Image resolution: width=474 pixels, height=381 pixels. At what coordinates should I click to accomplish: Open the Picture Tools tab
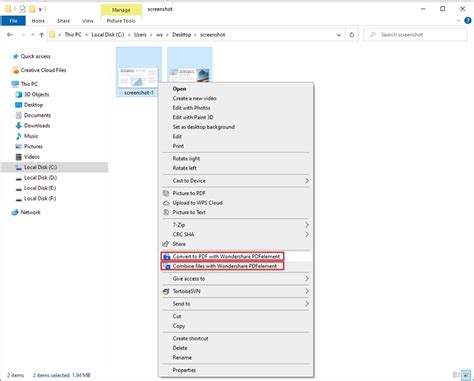(x=121, y=21)
